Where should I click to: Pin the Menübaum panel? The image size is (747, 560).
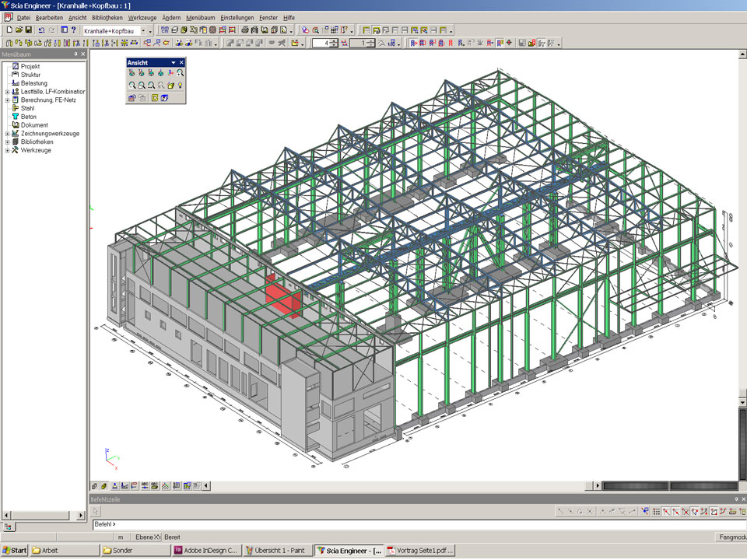75,54
